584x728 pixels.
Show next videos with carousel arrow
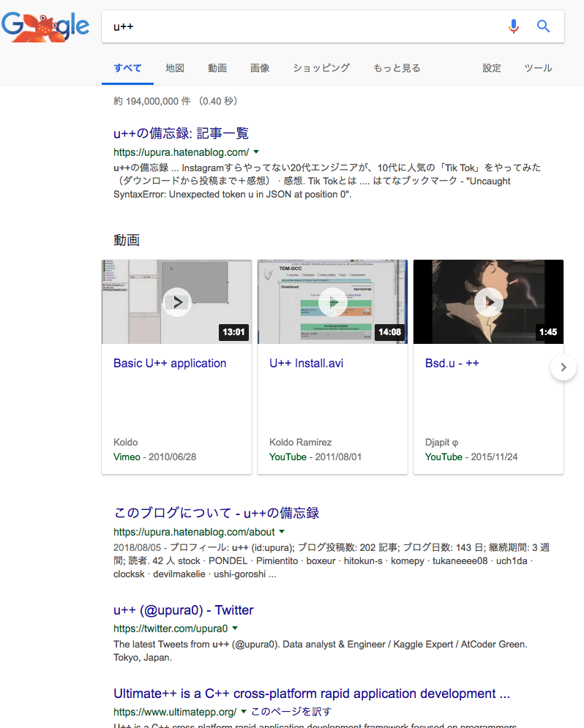pyautogui.click(x=563, y=367)
